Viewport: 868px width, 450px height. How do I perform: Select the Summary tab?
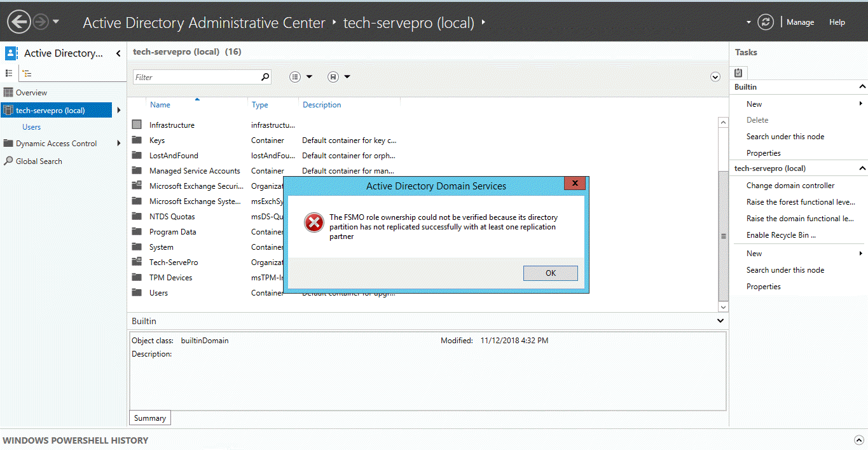click(149, 418)
